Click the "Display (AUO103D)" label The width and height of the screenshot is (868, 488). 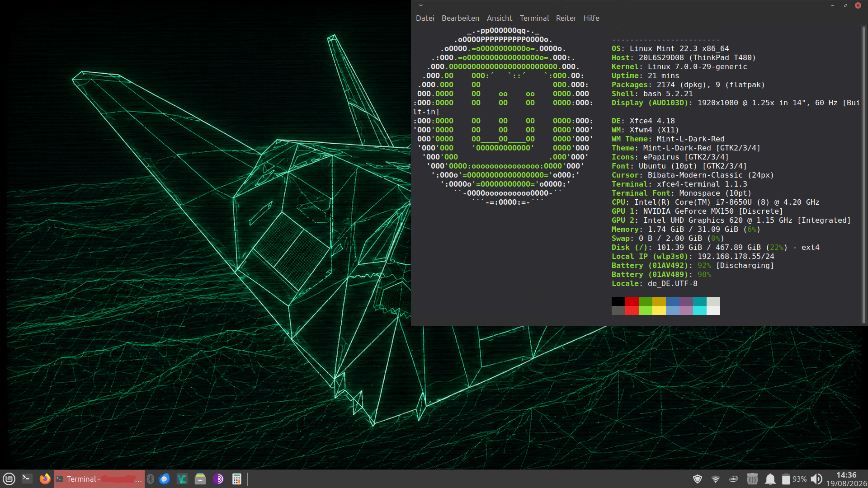click(650, 103)
